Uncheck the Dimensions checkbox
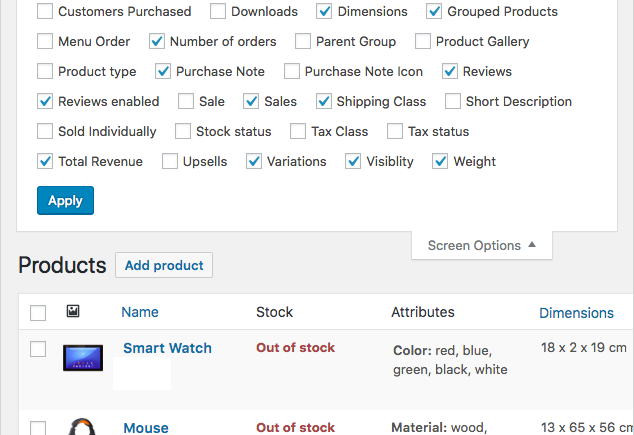This screenshot has width=634, height=435. click(325, 12)
